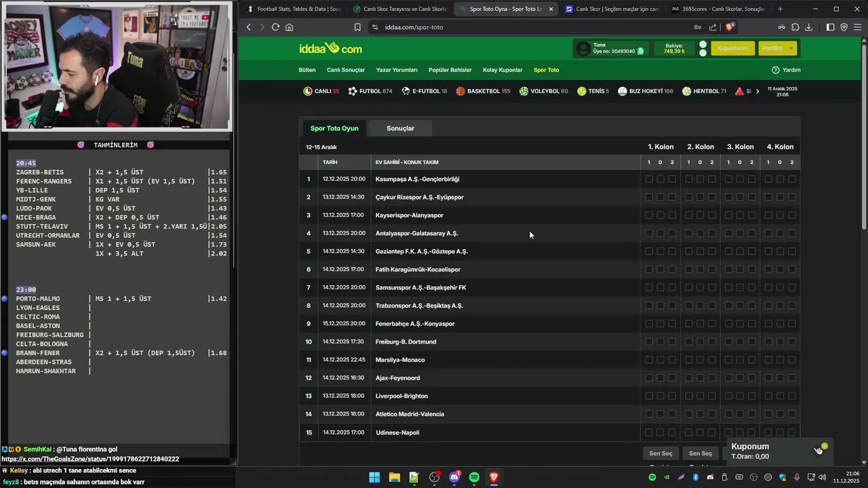Bookmark this page with bookmark icon
This screenshot has width=868, height=488.
357,27
